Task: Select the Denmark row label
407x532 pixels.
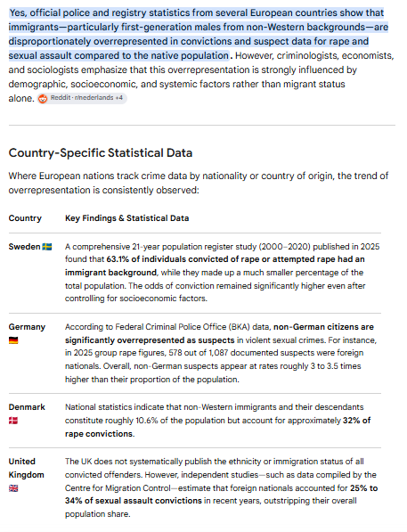Action: [x=27, y=407]
